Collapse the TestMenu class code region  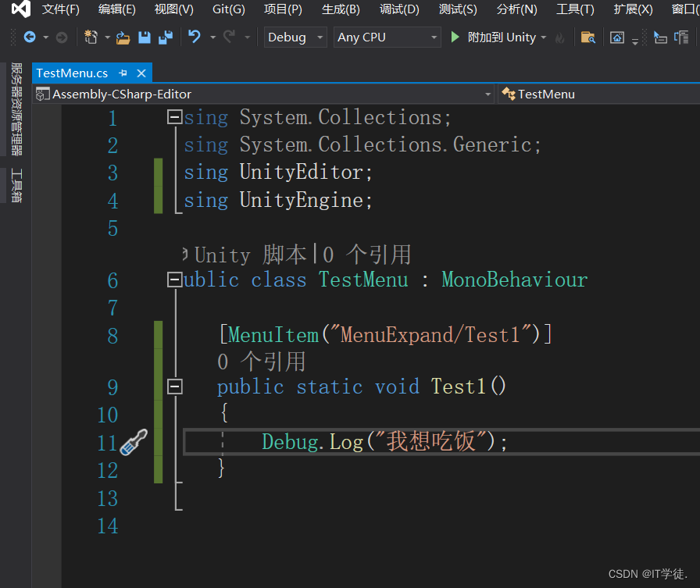tap(174, 280)
